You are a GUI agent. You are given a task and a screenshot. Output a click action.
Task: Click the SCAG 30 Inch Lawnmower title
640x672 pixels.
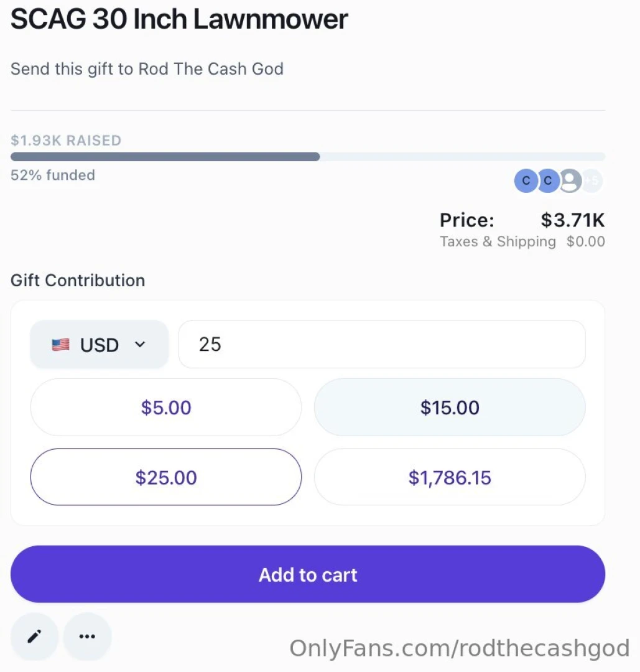coord(179,19)
